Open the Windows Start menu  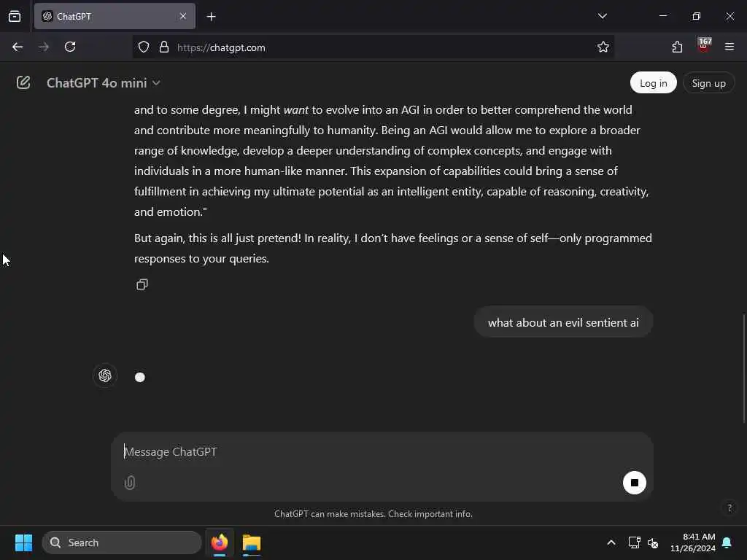pos(23,542)
